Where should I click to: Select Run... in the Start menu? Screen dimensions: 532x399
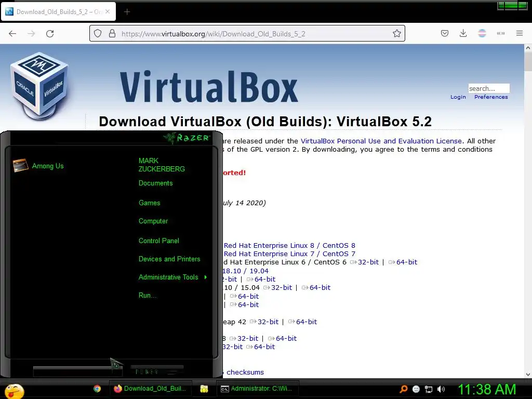pos(148,295)
